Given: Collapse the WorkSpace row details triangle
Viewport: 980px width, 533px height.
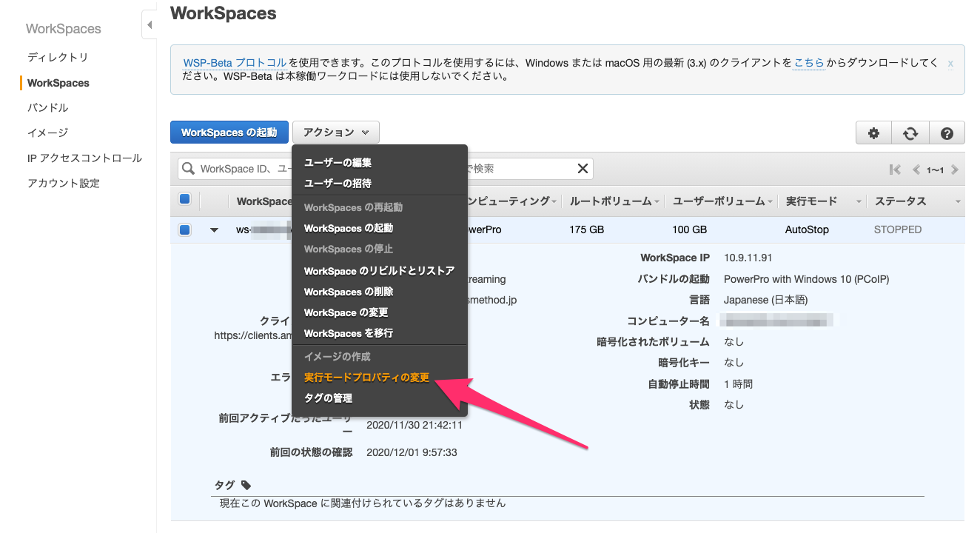Looking at the screenshot, I should point(215,230).
